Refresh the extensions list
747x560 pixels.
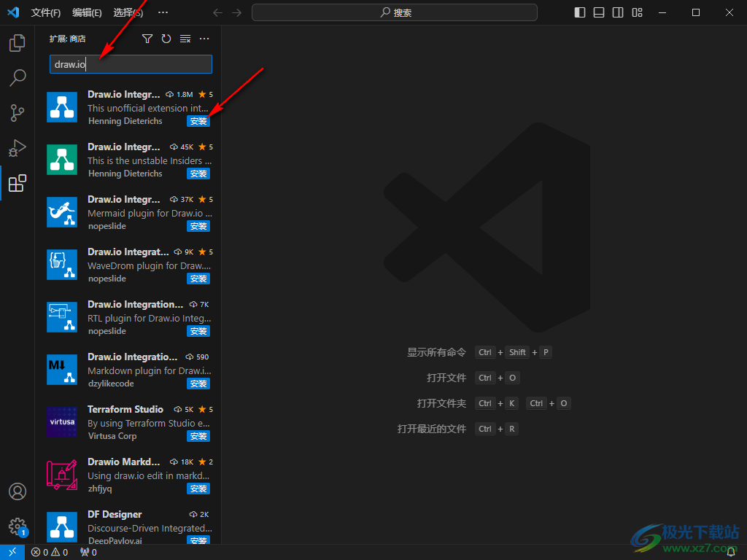166,39
